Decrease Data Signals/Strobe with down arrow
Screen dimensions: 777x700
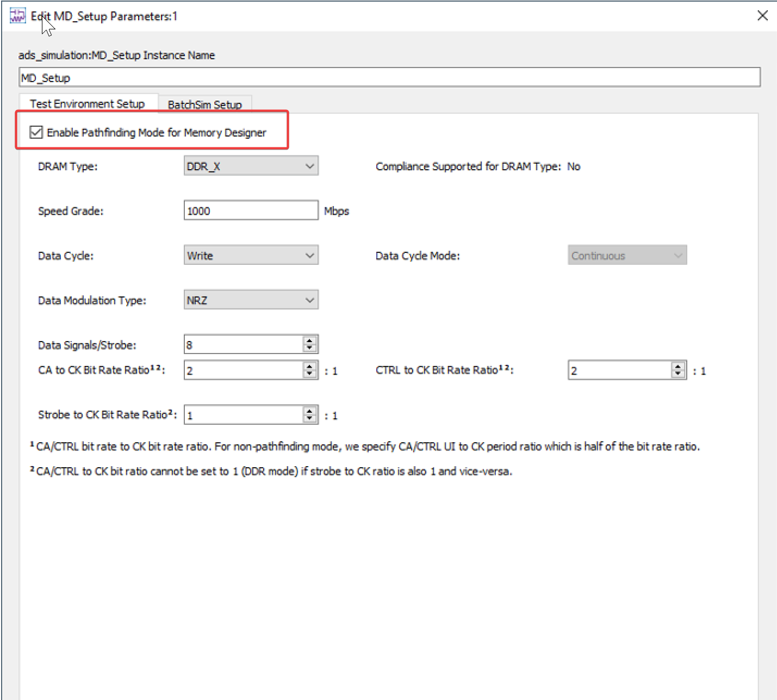coord(309,348)
